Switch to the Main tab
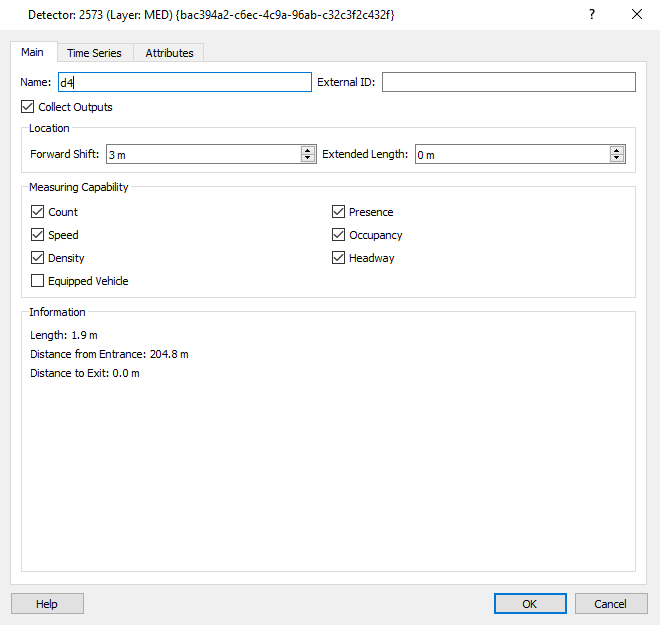This screenshot has width=660, height=625. (x=33, y=52)
